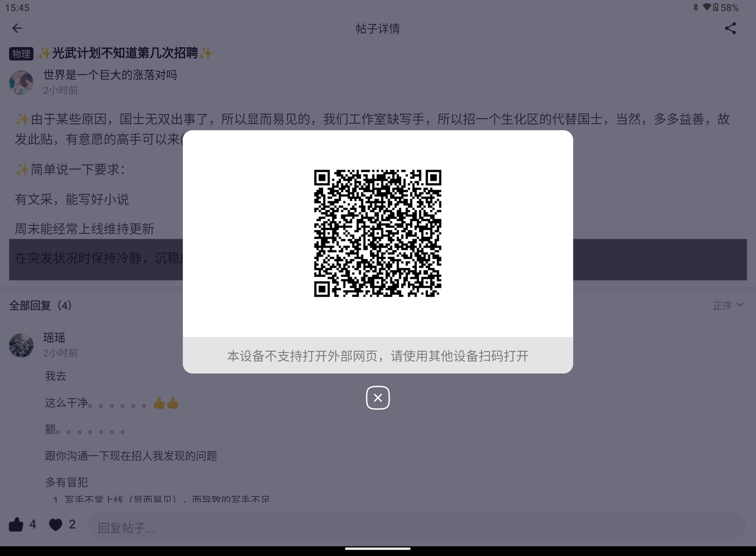The image size is (756, 556).
Task: Tap the Bluetooth status icon
Action: pyautogui.click(x=696, y=7)
